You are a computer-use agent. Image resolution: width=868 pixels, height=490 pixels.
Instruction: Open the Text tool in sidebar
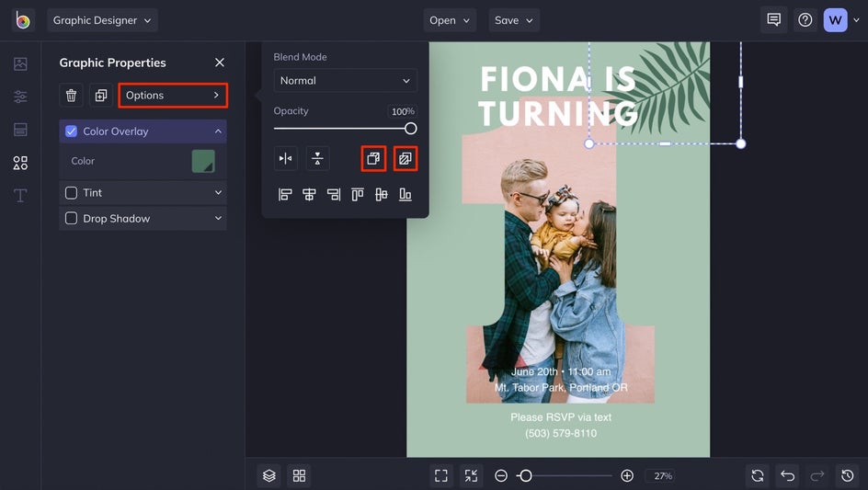point(20,196)
